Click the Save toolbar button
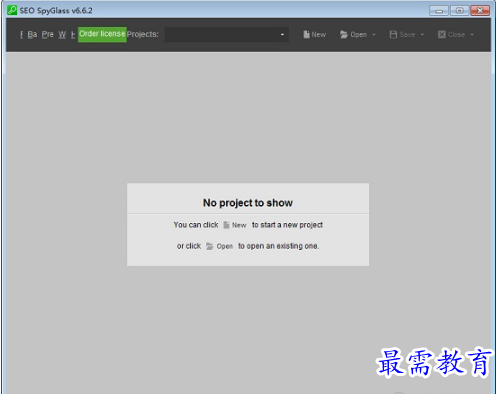Viewport: 500px width, 394px height. (403, 35)
